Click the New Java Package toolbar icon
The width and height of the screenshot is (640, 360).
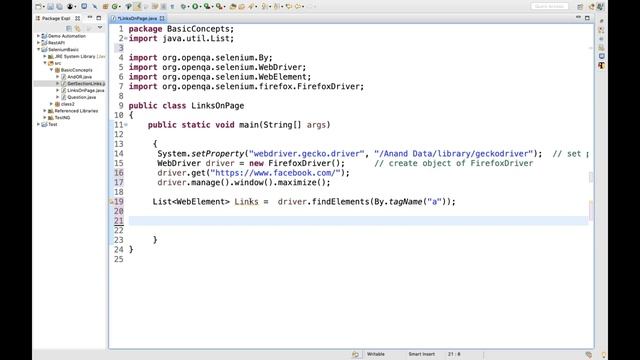point(105,6)
